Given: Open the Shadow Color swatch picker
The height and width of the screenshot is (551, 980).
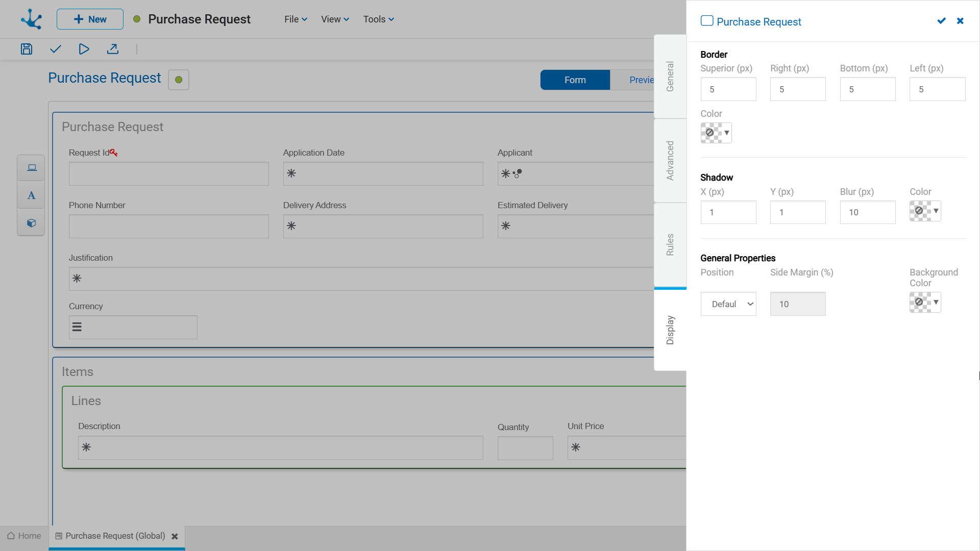Looking at the screenshot, I should click(x=925, y=211).
